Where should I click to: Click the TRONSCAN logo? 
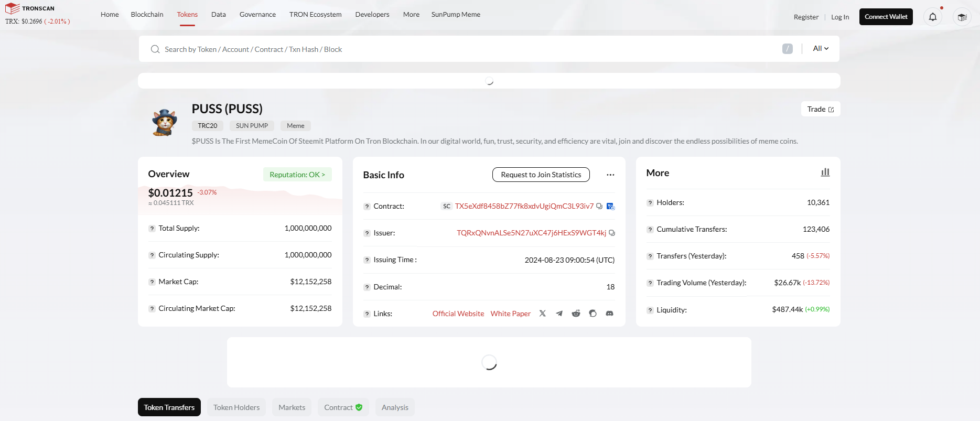click(x=30, y=8)
